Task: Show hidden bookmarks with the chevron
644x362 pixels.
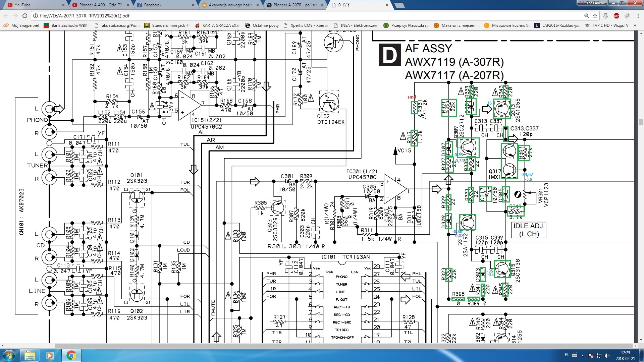Action: pos(635,25)
